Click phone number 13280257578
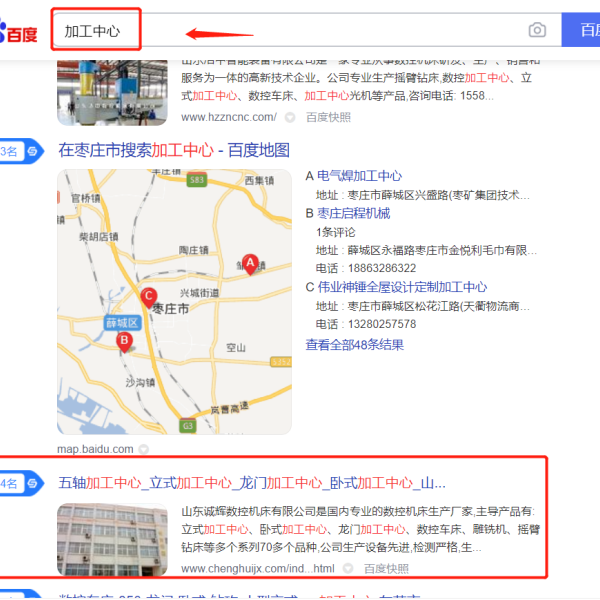The image size is (600, 600). (382, 324)
